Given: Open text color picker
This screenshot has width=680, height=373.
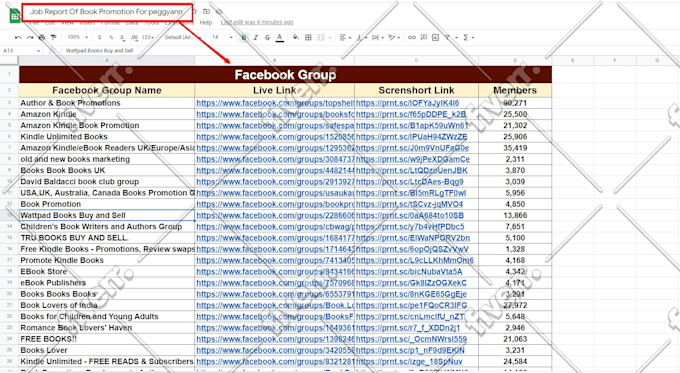Looking at the screenshot, I should pyautogui.click(x=280, y=38).
